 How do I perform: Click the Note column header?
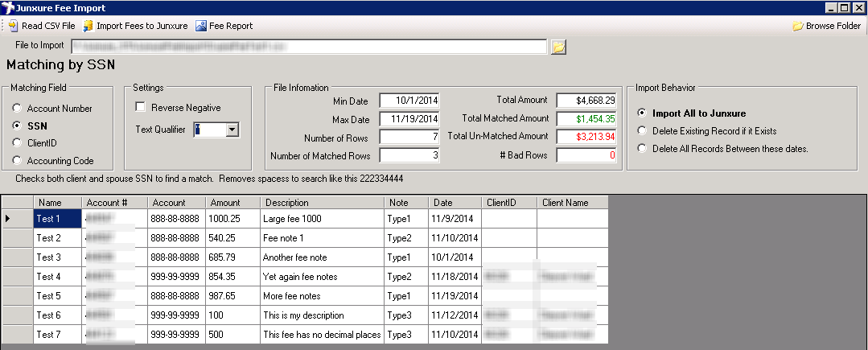click(x=406, y=202)
